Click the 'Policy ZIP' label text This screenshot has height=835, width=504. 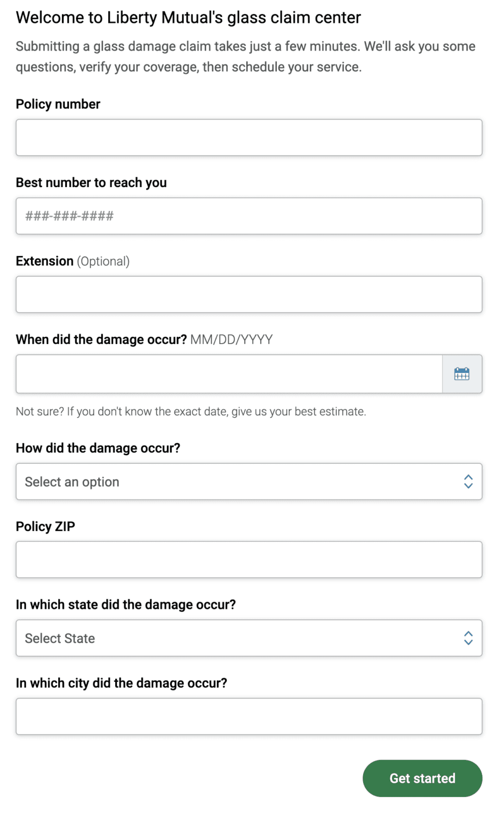[x=46, y=527]
